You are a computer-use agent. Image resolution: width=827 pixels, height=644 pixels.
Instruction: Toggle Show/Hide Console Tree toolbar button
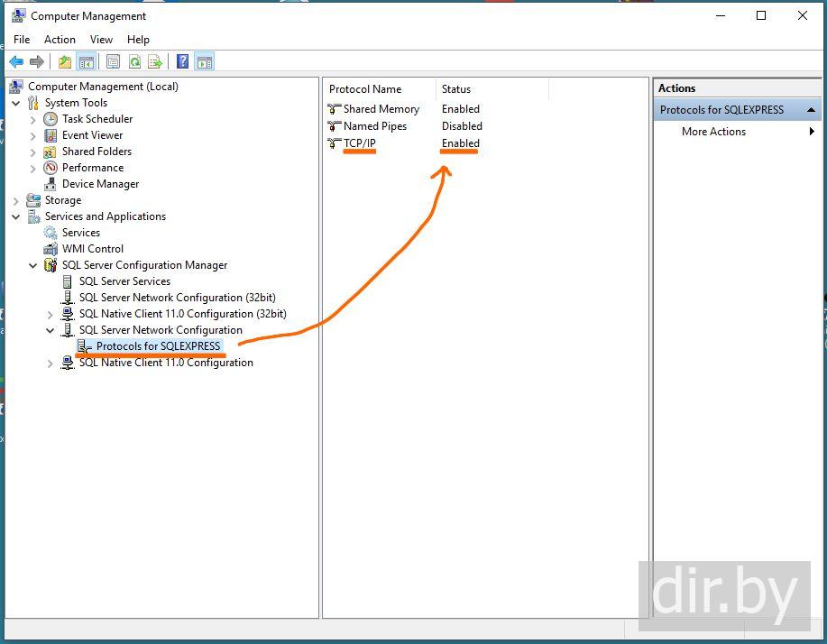tap(87, 61)
